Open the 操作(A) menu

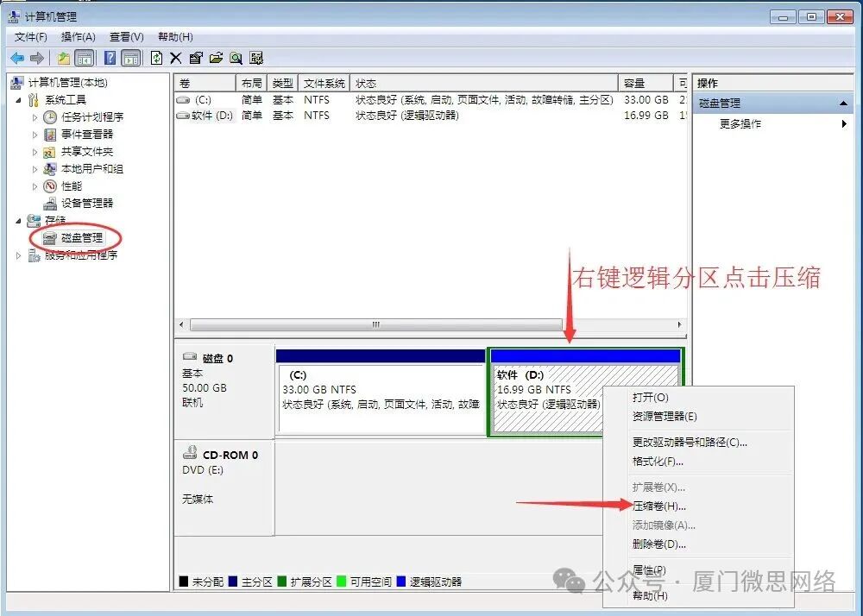79,37
